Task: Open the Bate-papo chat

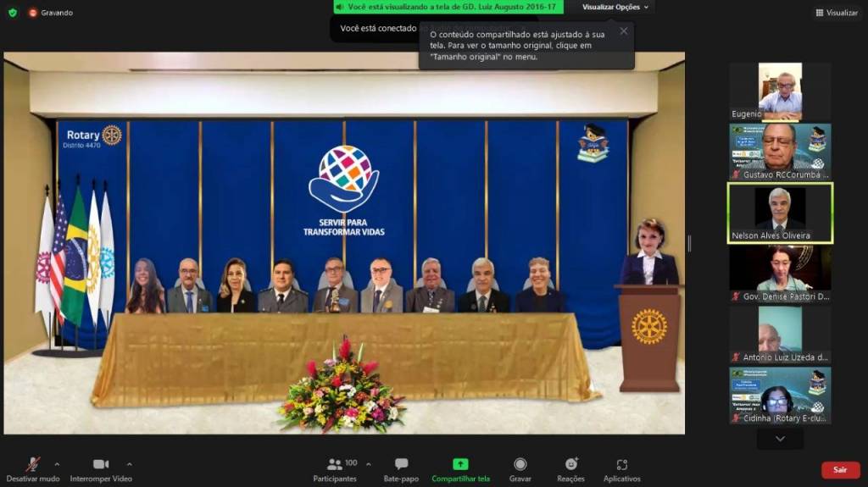Action: [401, 468]
